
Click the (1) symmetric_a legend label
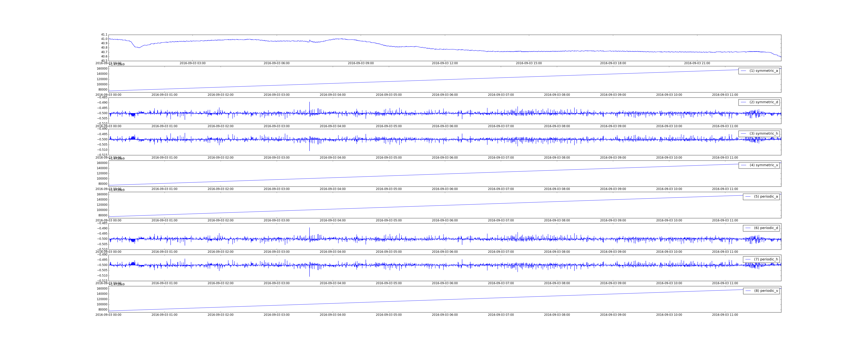click(x=763, y=71)
